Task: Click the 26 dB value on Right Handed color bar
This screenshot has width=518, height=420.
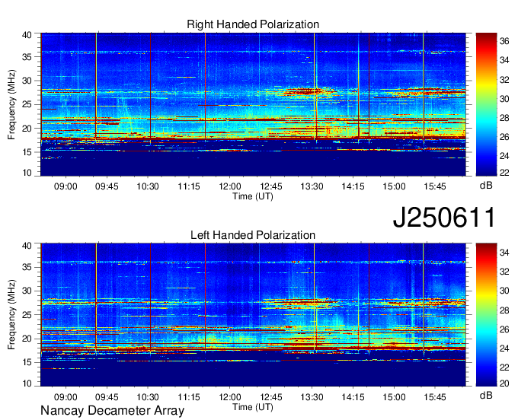Action: click(x=504, y=137)
